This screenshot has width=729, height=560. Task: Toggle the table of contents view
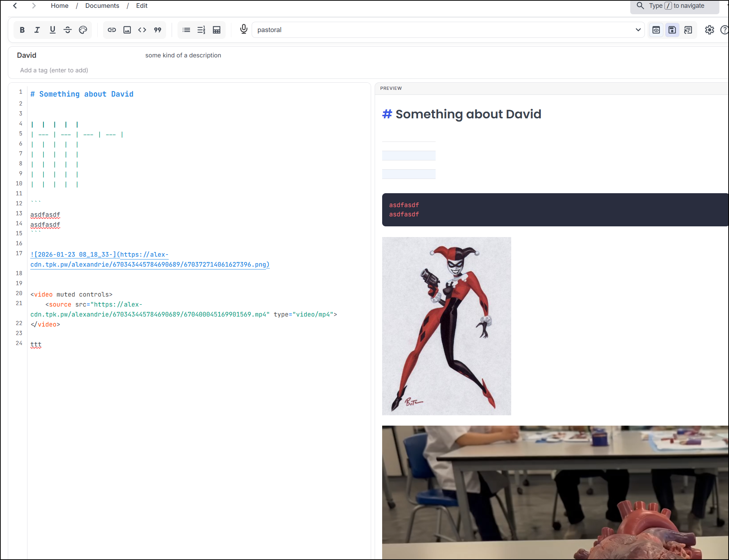688,30
